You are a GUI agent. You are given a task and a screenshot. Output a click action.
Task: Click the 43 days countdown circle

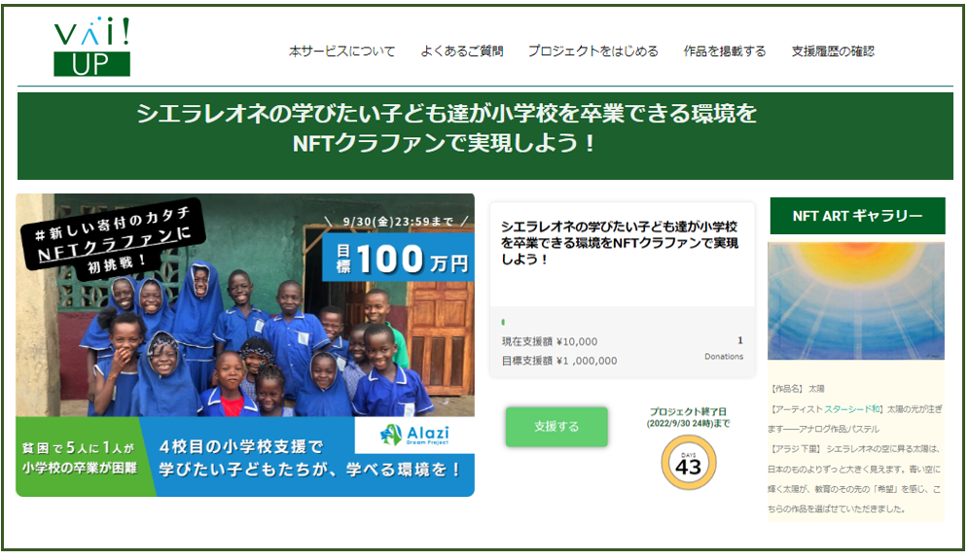[x=689, y=463]
